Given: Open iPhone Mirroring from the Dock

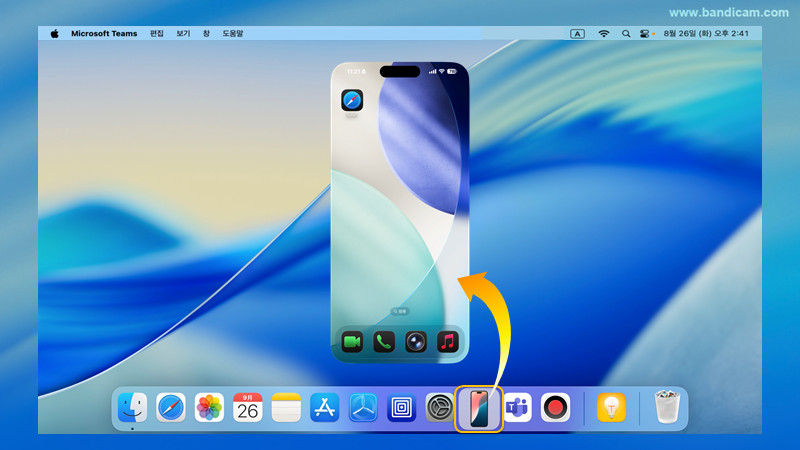Looking at the screenshot, I should click(478, 408).
